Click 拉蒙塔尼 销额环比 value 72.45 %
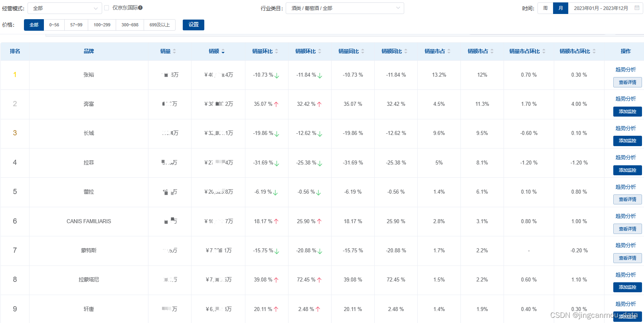The height and width of the screenshot is (323, 644). pyautogui.click(x=306, y=279)
